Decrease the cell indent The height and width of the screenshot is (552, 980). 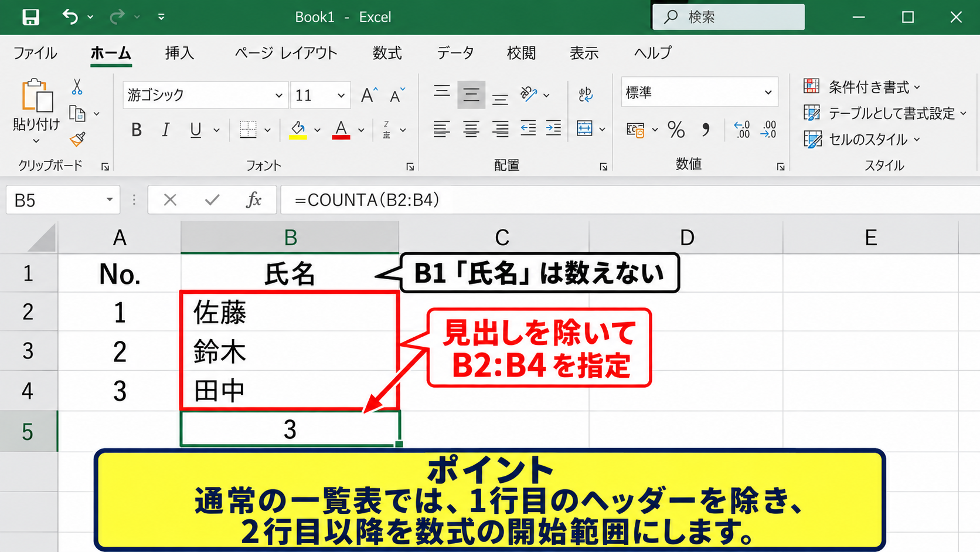click(x=528, y=128)
